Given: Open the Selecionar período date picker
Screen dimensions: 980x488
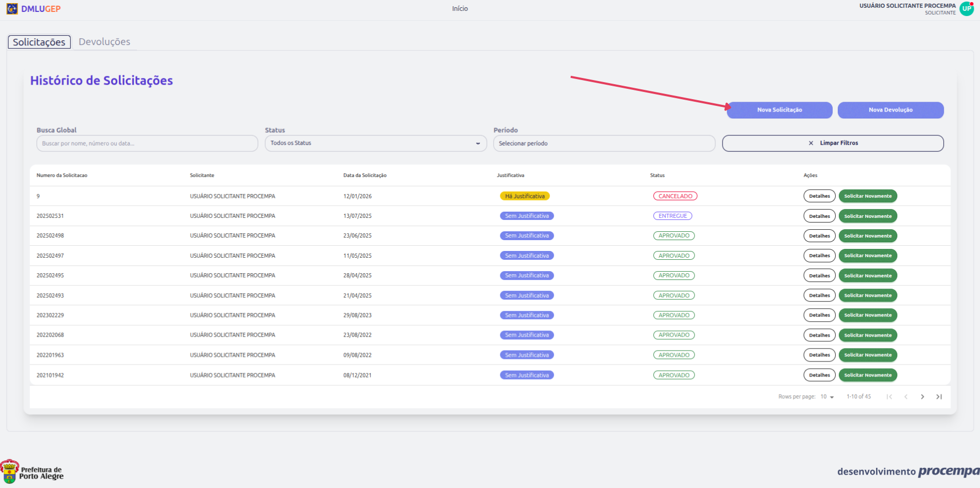Looking at the screenshot, I should (x=604, y=143).
